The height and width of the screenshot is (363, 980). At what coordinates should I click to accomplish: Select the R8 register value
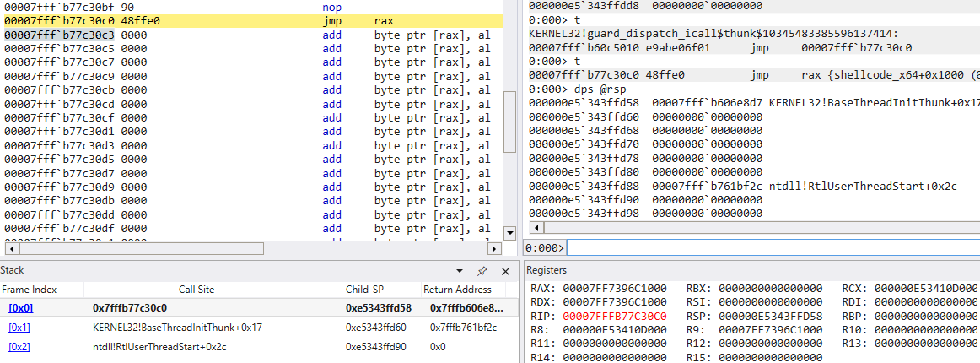tap(614, 330)
